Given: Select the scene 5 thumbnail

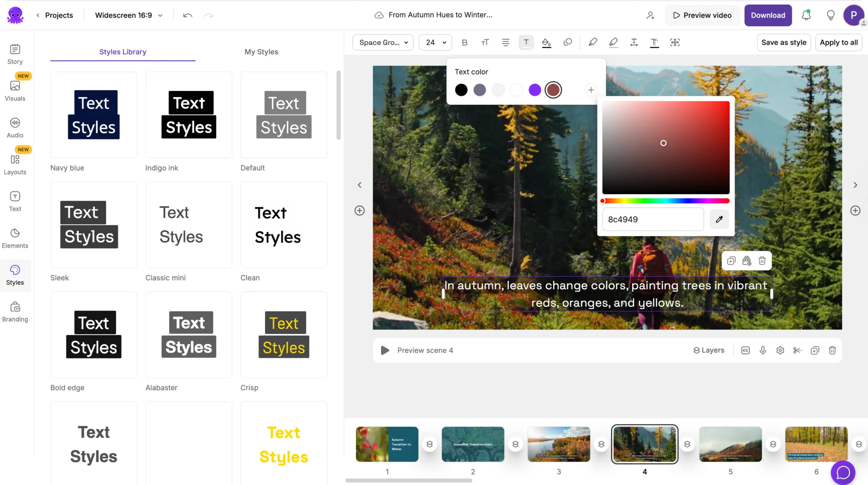Looking at the screenshot, I should pyautogui.click(x=730, y=444).
